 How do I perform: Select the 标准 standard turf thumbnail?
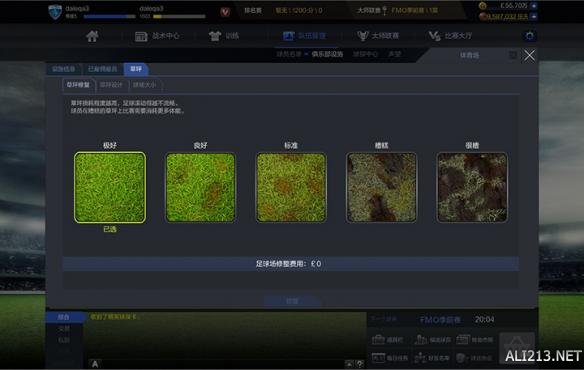click(291, 187)
